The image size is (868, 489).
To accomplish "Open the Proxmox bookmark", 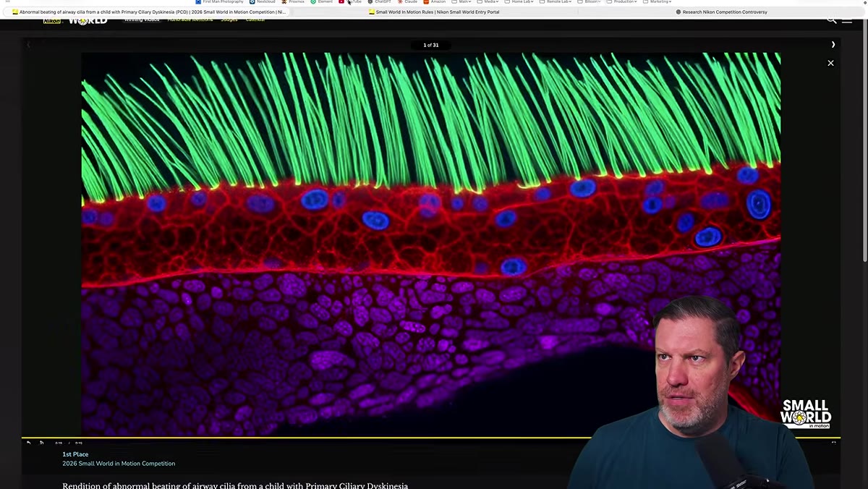I will pyautogui.click(x=293, y=2).
